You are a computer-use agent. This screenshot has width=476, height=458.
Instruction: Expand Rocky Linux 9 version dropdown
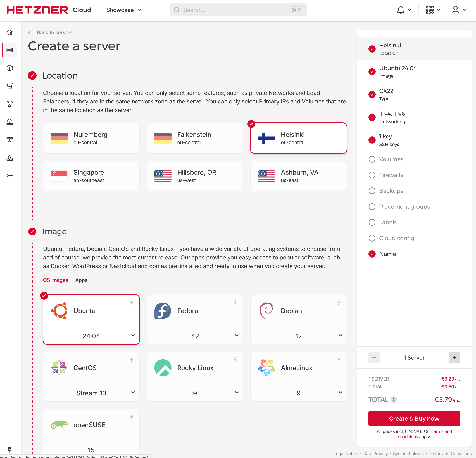pos(195,393)
